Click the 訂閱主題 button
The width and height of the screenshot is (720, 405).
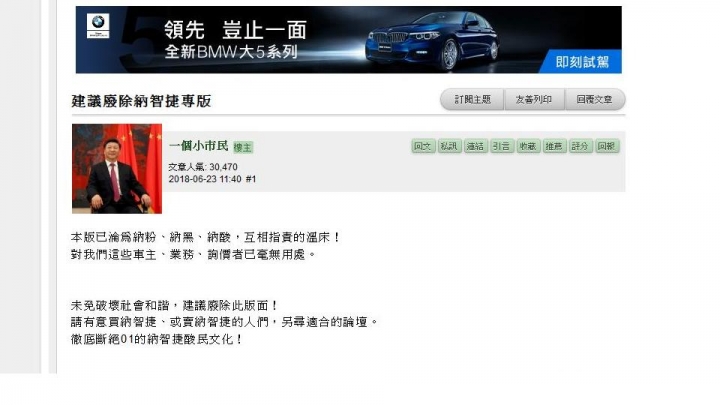(x=472, y=100)
